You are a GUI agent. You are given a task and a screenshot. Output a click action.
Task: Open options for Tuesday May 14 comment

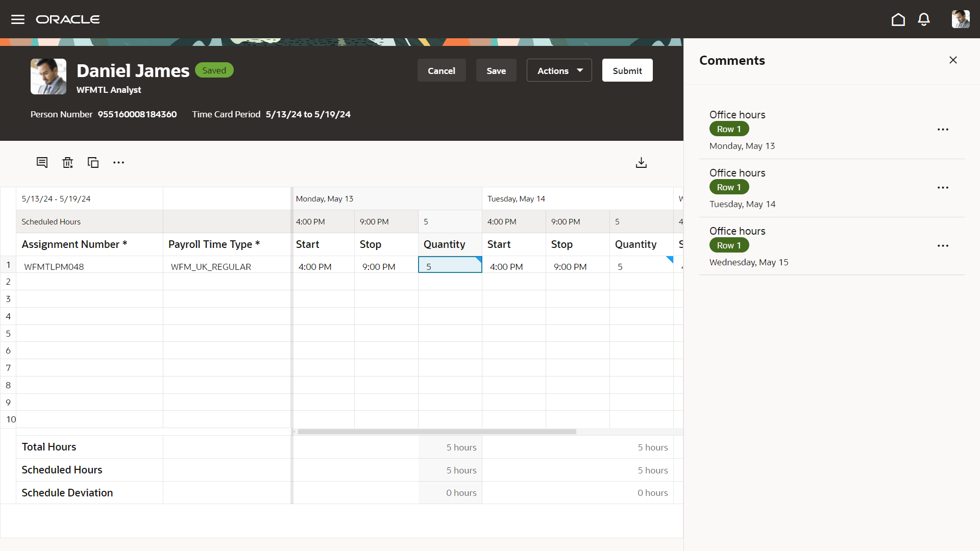coord(943,187)
